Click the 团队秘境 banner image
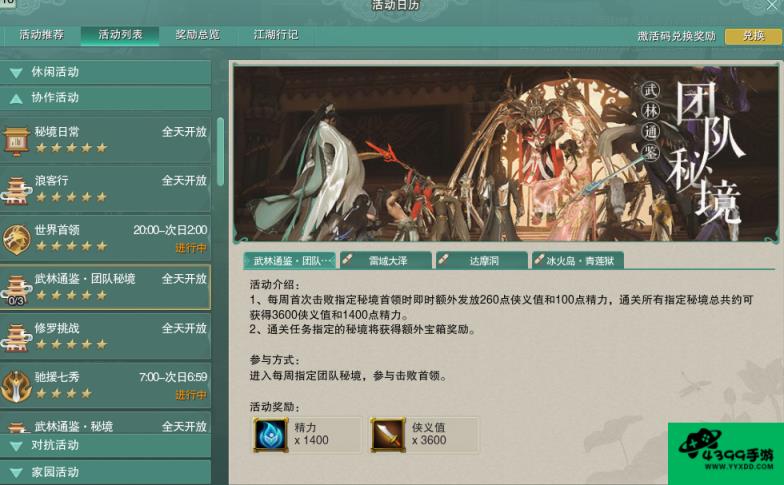This screenshot has height=485, width=784. click(506, 154)
